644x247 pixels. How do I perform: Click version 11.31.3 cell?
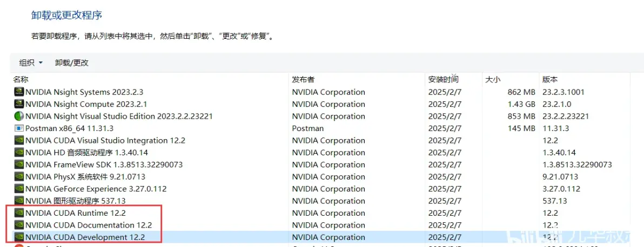tap(555, 128)
